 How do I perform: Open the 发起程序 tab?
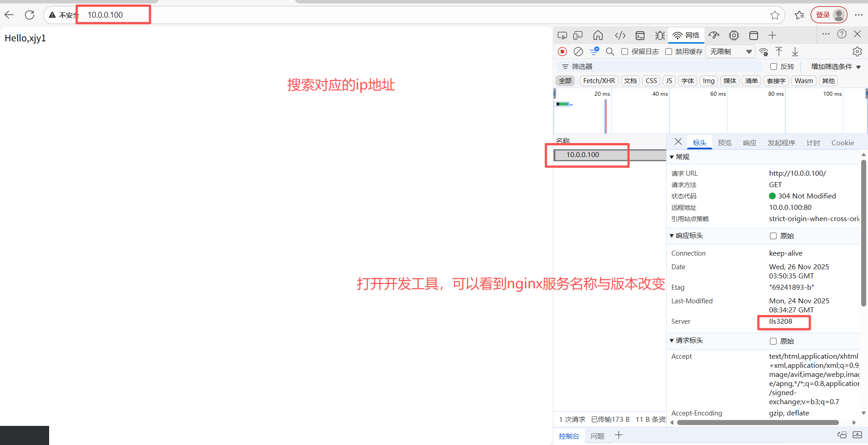(782, 143)
